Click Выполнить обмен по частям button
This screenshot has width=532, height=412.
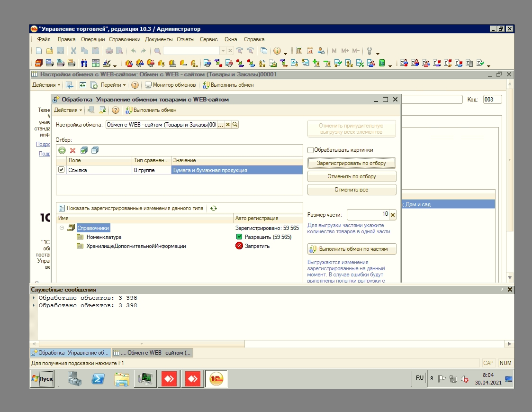tap(352, 249)
